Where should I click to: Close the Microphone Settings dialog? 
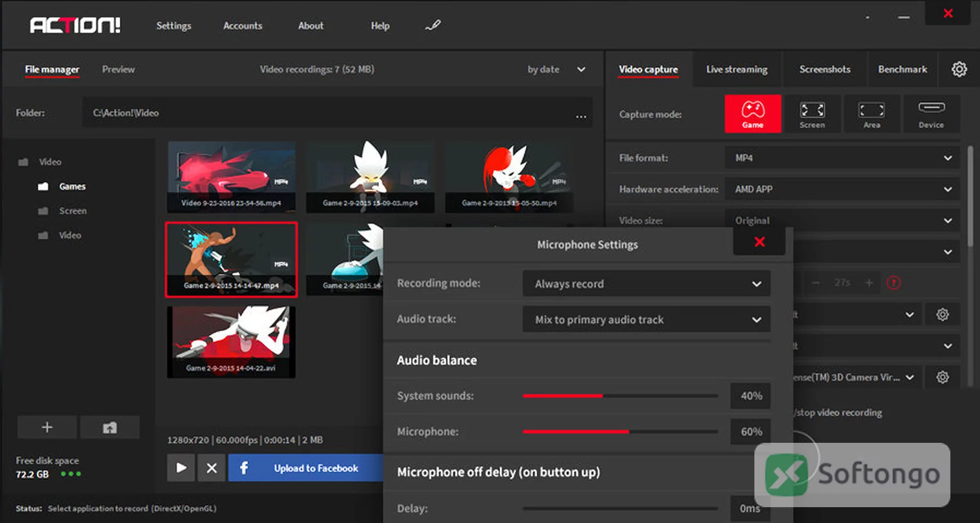759,242
